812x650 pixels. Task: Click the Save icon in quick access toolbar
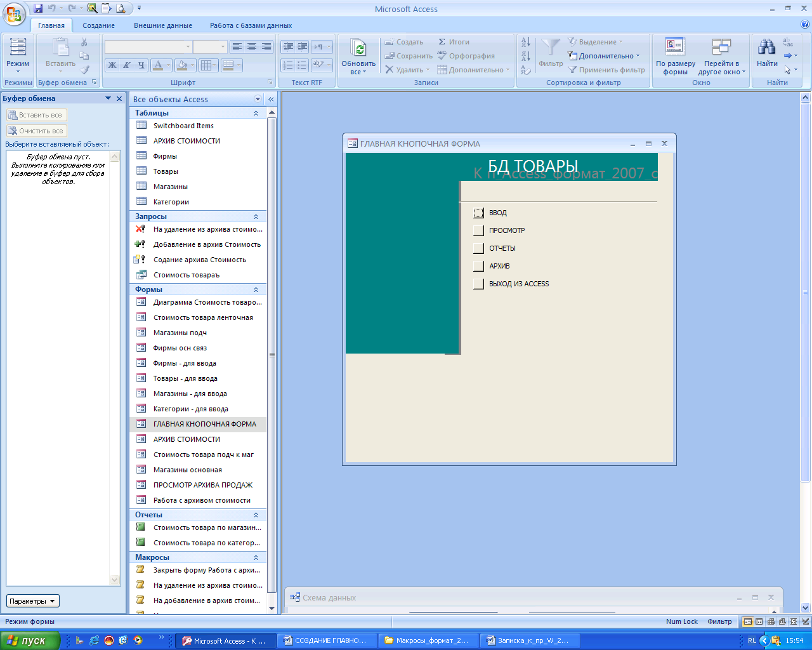[38, 8]
